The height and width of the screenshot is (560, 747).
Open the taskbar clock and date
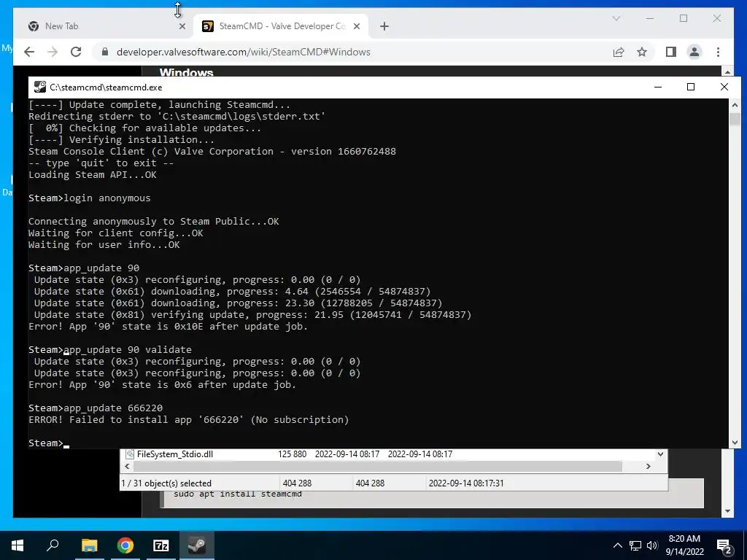click(684, 545)
